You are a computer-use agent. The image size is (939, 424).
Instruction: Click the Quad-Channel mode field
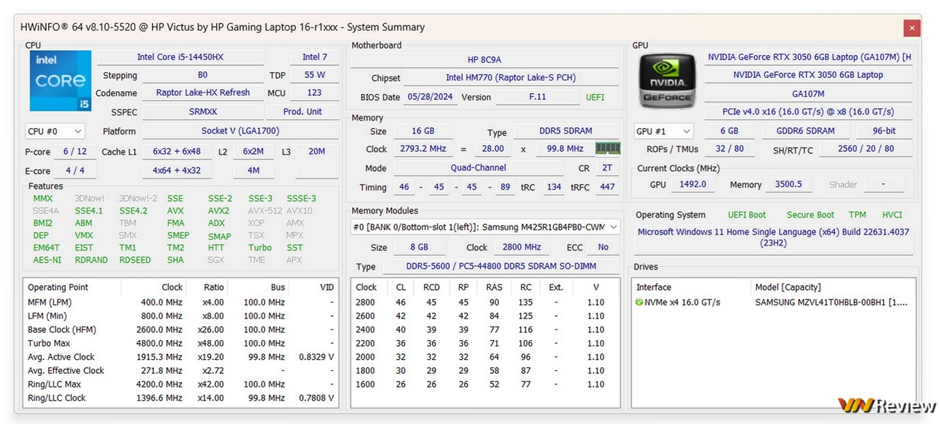pyautogui.click(x=478, y=168)
